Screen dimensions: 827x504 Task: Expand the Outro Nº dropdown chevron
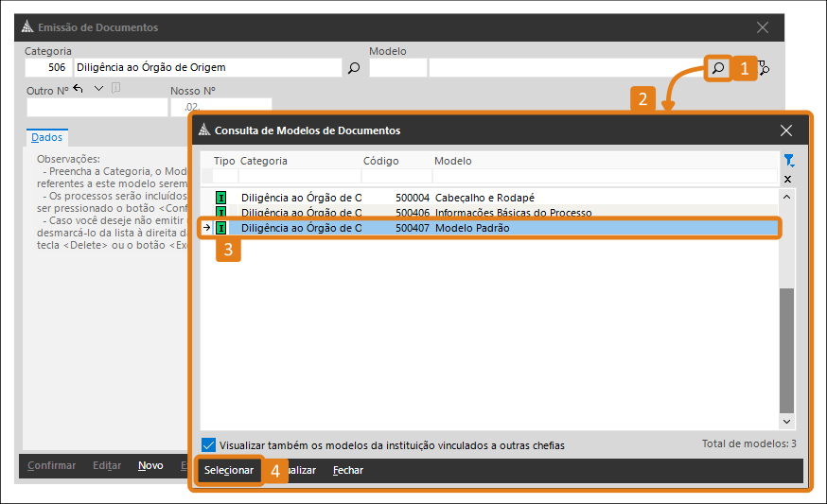(x=98, y=89)
